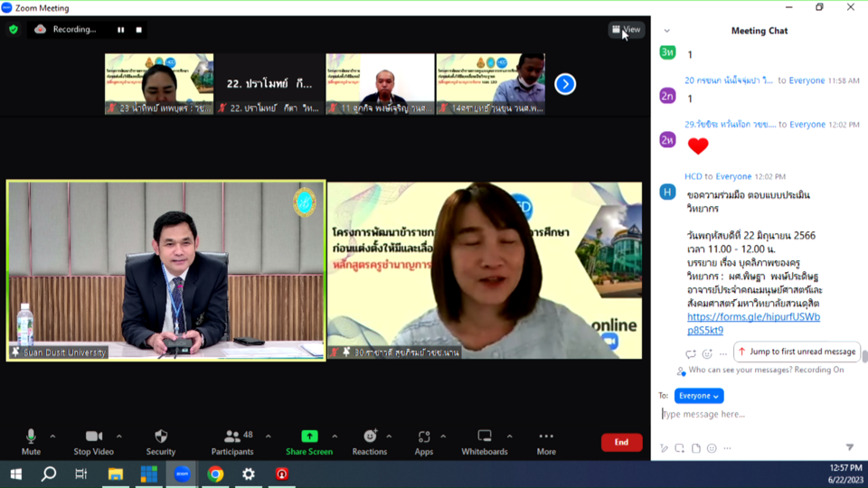Expand Share Screen options arrow
The width and height of the screenshot is (868, 488).
tap(335, 436)
